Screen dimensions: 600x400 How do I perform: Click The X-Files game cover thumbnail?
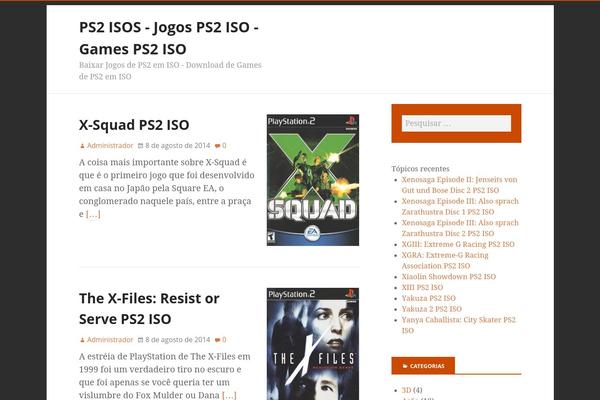tap(313, 344)
